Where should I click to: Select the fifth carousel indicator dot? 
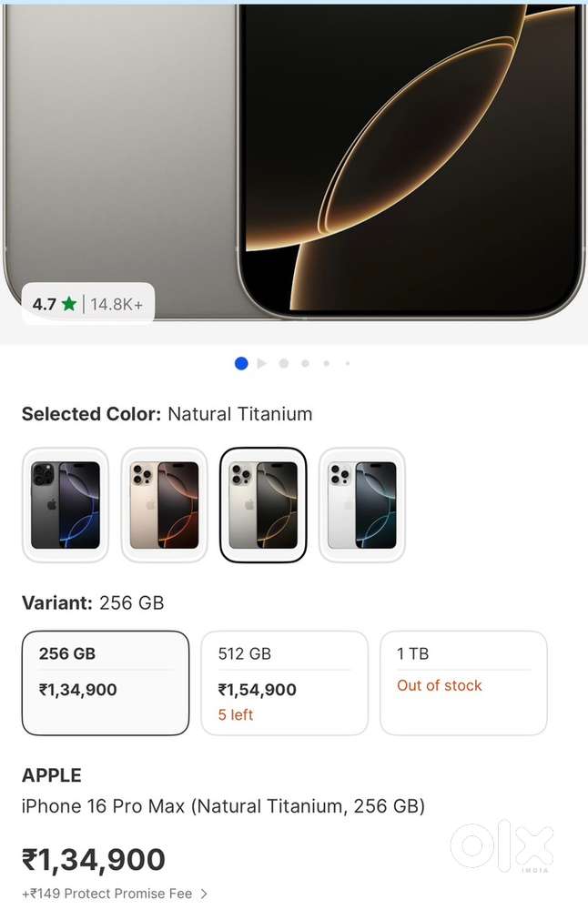coord(326,363)
